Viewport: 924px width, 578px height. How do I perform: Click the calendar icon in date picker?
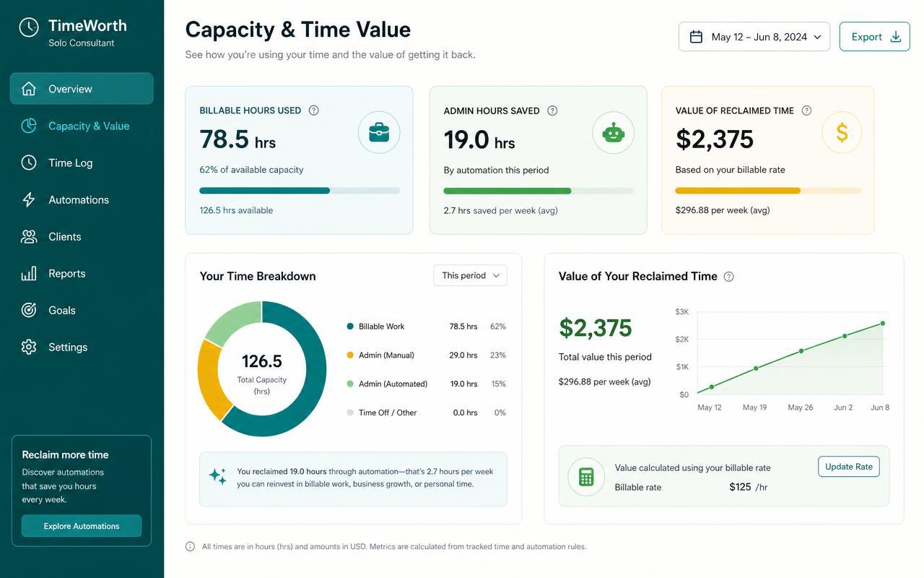click(x=696, y=37)
